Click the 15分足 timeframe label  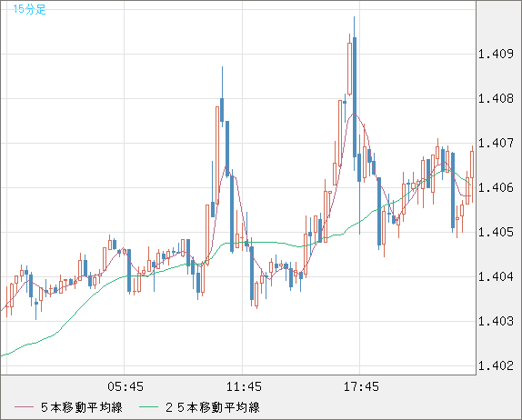tap(29, 9)
